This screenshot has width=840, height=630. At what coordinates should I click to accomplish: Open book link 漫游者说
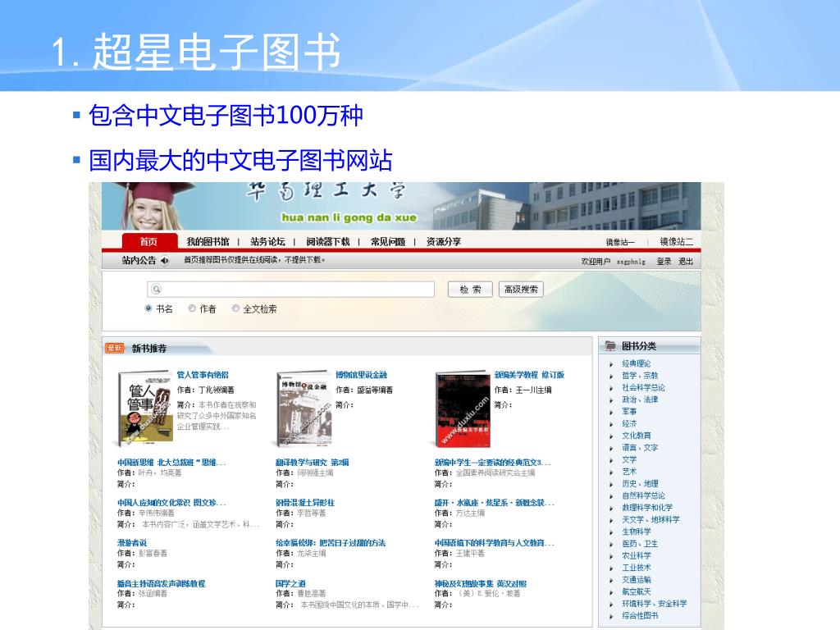(132, 543)
